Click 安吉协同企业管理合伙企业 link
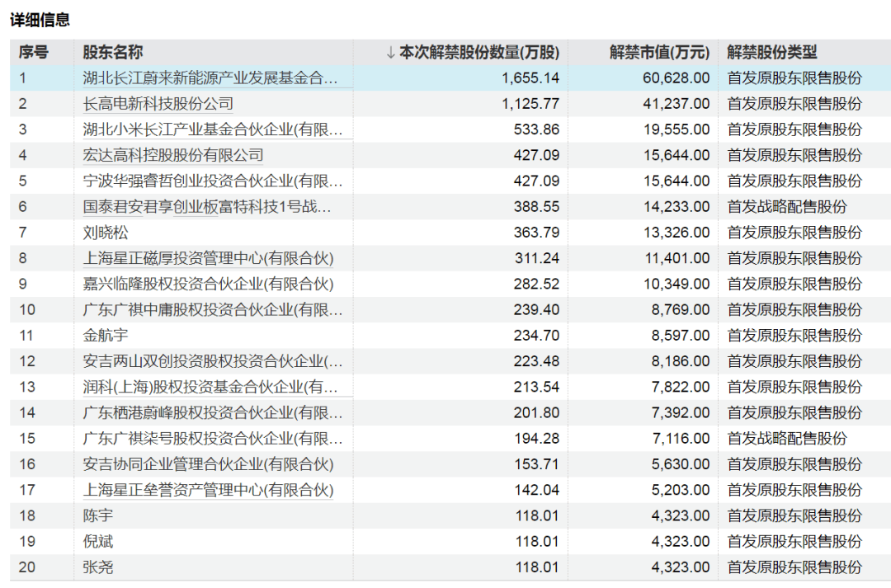Image resolution: width=891 pixels, height=588 pixels. 209,463
